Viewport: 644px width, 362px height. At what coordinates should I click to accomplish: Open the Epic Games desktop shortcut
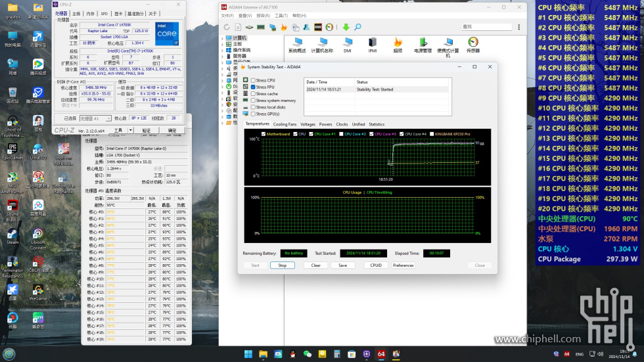tap(12, 152)
